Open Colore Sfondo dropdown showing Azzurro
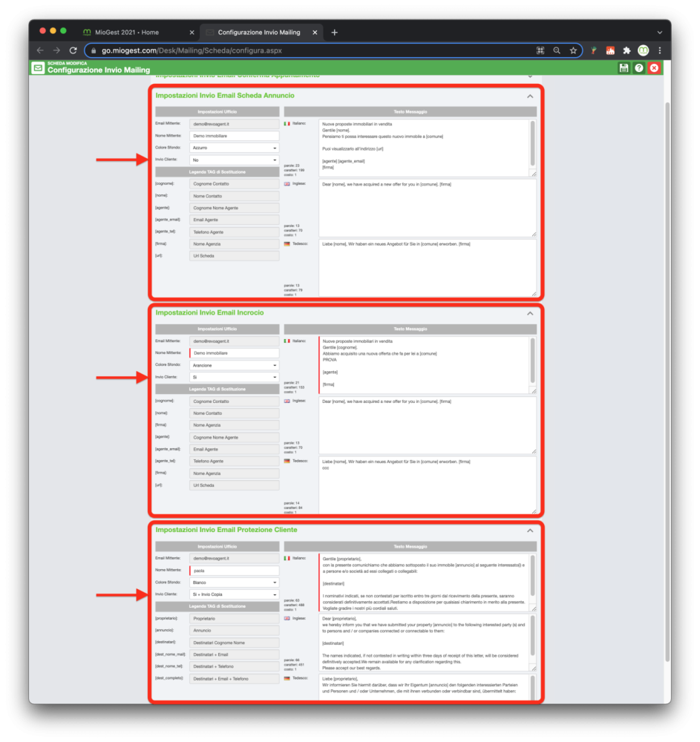700x742 pixels. (x=235, y=148)
